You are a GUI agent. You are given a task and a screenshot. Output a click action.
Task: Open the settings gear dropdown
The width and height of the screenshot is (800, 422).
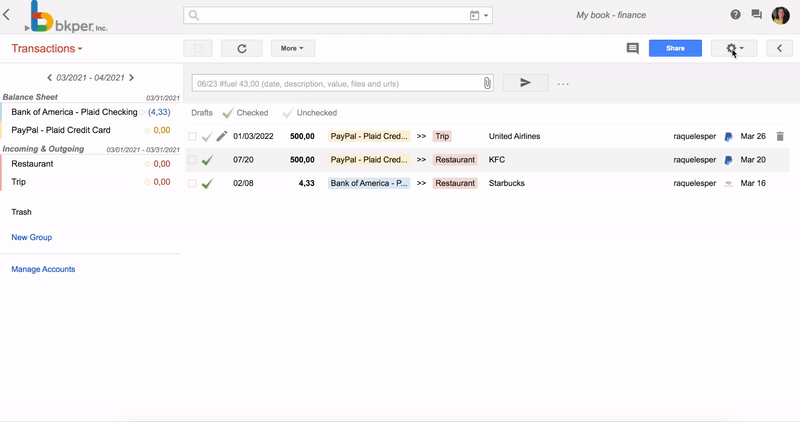point(734,48)
